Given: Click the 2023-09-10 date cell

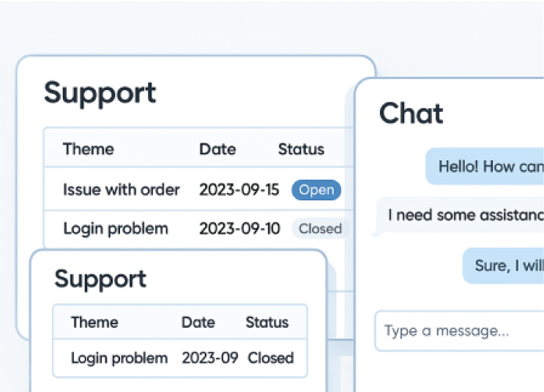Looking at the screenshot, I should click(239, 229).
